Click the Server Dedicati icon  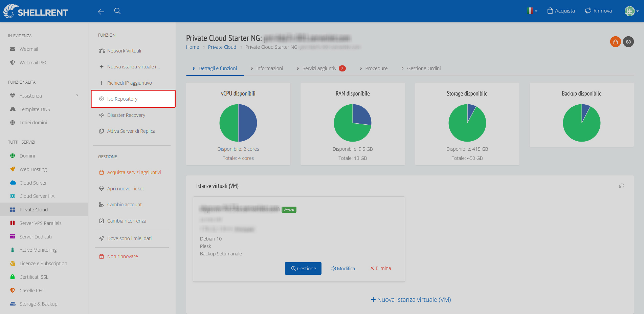[13, 236]
